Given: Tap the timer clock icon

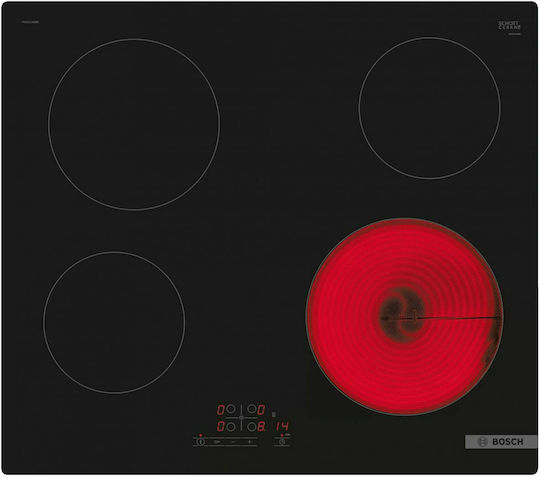Looking at the screenshot, I should (282, 442).
